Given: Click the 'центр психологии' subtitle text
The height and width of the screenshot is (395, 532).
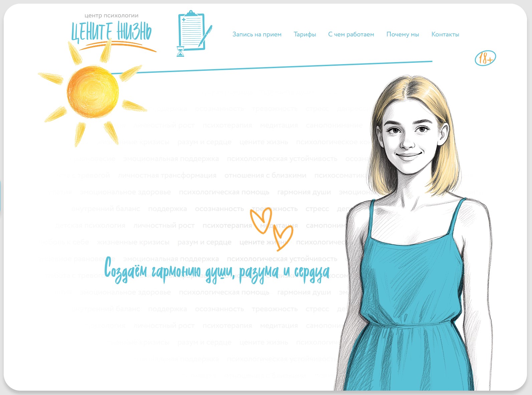Looking at the screenshot, I should click(111, 15).
